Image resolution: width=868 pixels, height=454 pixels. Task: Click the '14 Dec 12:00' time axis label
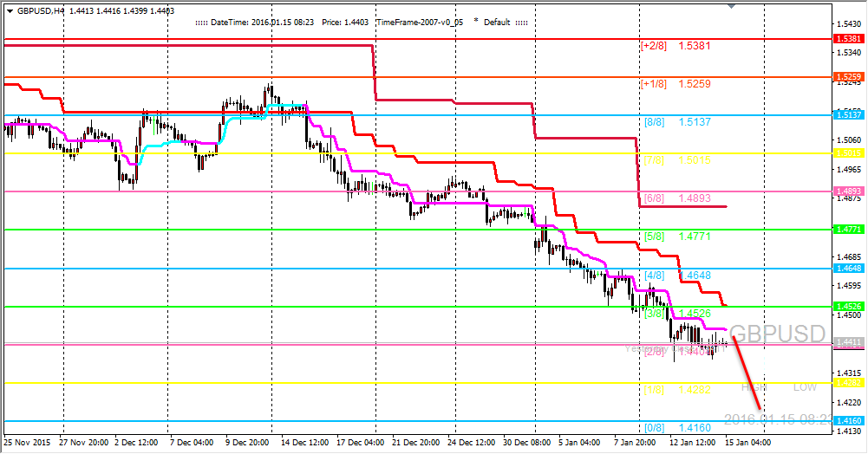304,443
